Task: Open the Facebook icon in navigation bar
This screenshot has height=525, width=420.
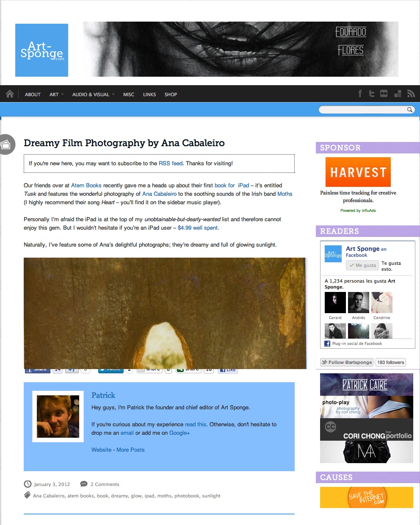Action: (x=360, y=94)
